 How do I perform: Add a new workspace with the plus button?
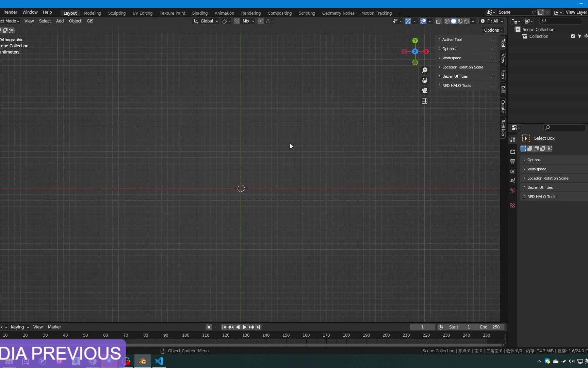(x=399, y=13)
